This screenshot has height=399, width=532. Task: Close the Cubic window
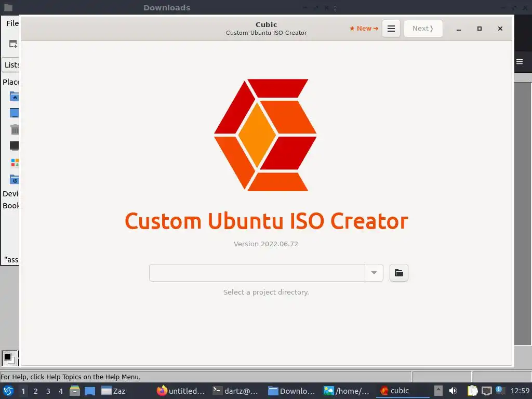[500, 29]
